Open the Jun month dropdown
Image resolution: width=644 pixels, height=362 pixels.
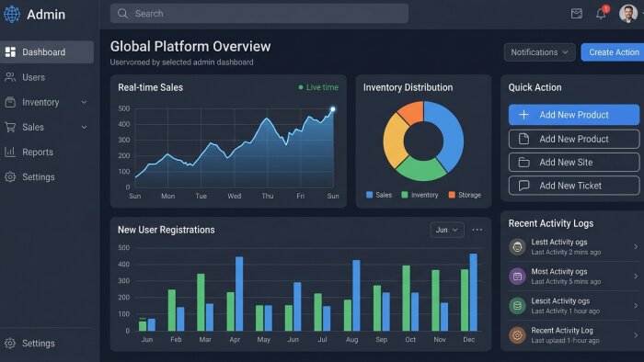[447, 230]
